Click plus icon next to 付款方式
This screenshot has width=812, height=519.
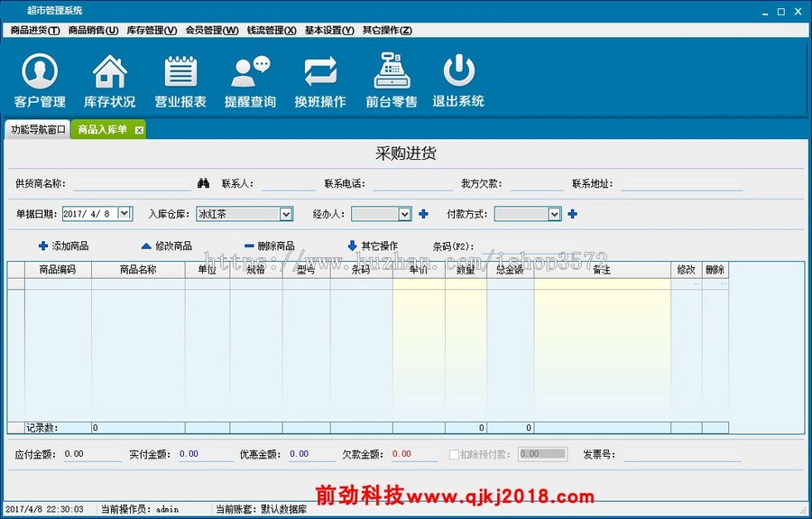572,213
